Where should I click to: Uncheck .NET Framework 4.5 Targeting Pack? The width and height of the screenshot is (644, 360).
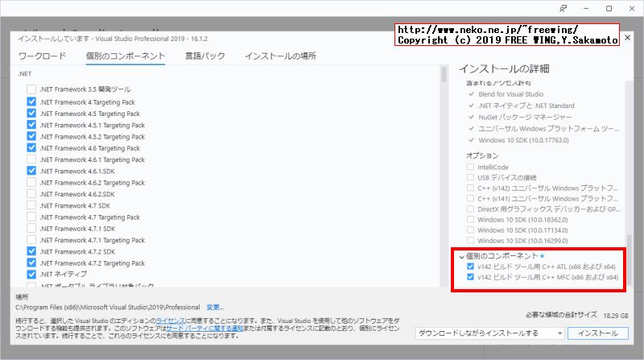31,114
